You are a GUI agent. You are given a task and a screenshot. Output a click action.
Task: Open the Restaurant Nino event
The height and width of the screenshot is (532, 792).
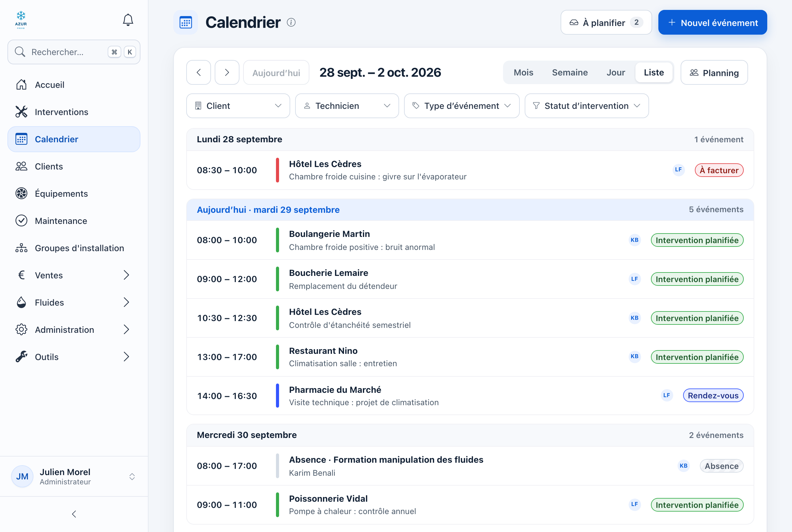pyautogui.click(x=470, y=357)
